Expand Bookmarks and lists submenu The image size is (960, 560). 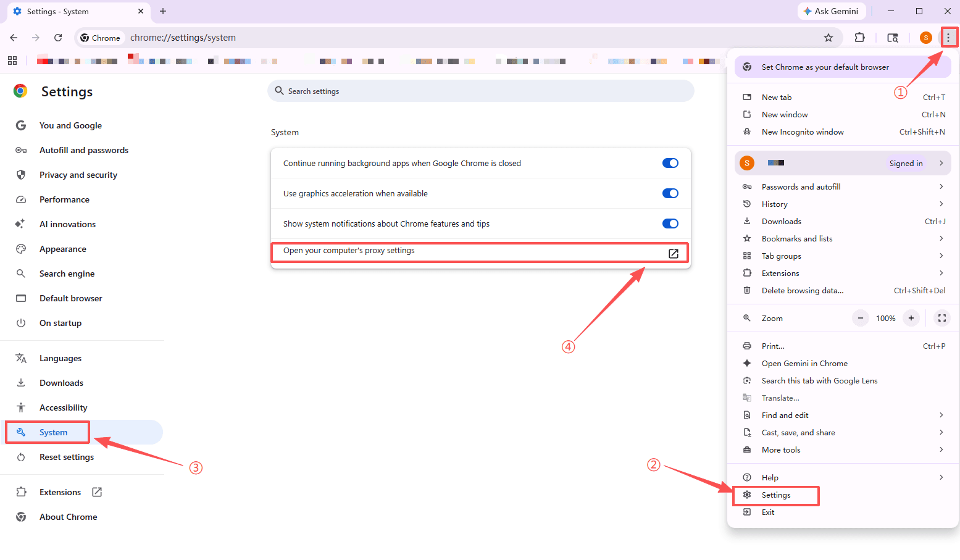pyautogui.click(x=843, y=238)
